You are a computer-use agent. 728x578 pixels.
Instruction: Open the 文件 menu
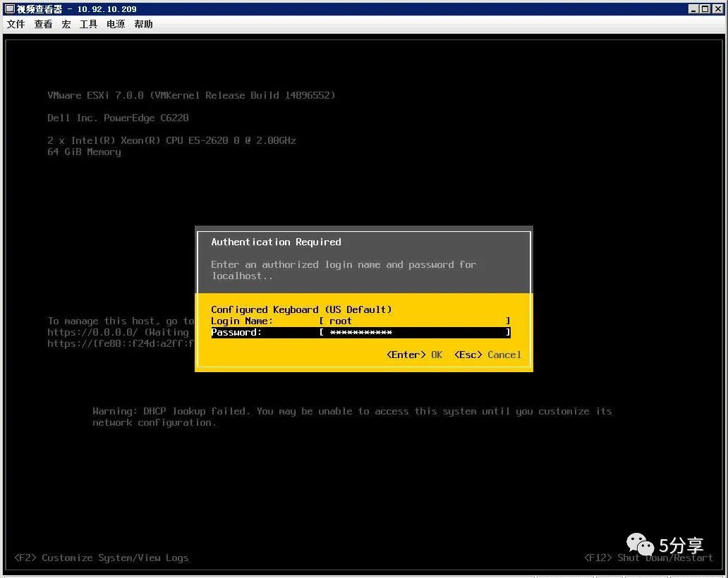16,24
